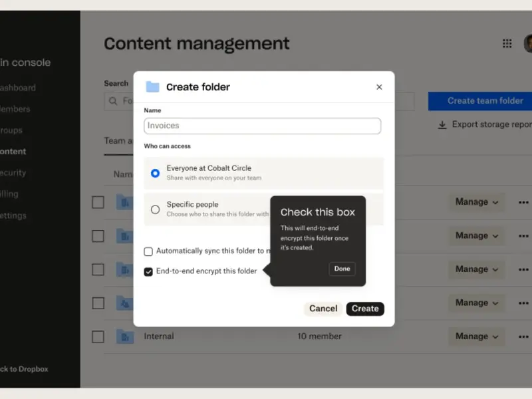Open Members in sidebar
Screen dimensions: 532x399
tap(15, 109)
